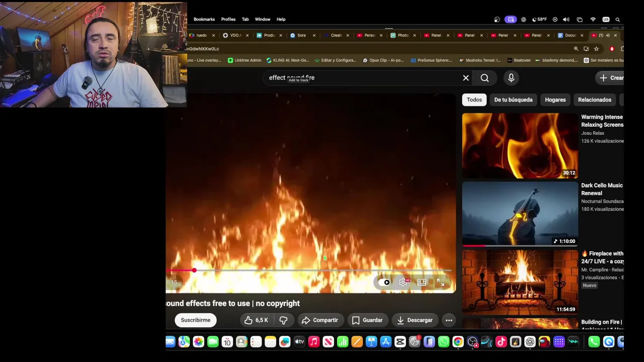The height and width of the screenshot is (362, 644).
Task: Open the Music app in the Dock
Action: click(314, 342)
